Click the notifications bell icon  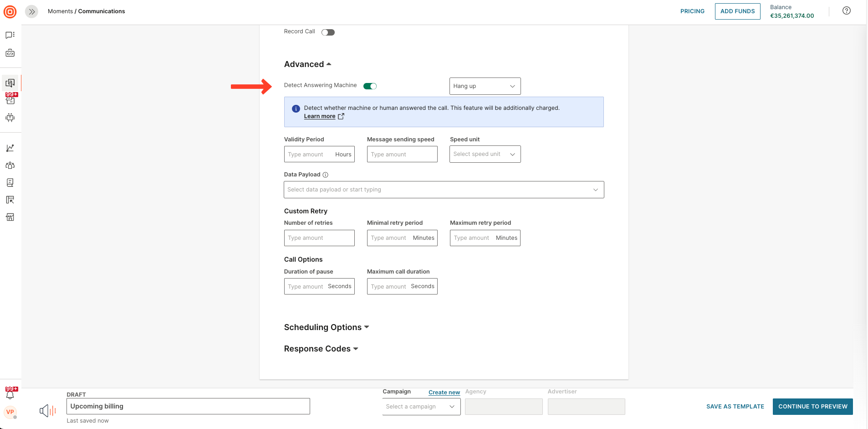(10, 394)
